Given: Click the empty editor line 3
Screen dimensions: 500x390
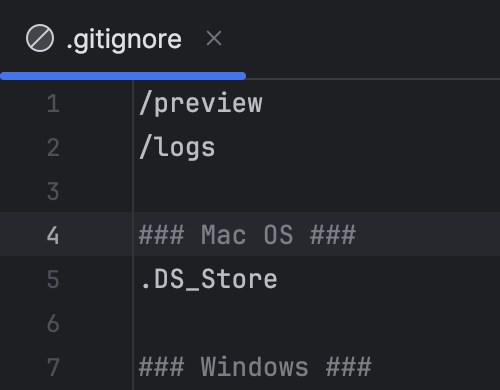Looking at the screenshot, I should coord(317,191).
